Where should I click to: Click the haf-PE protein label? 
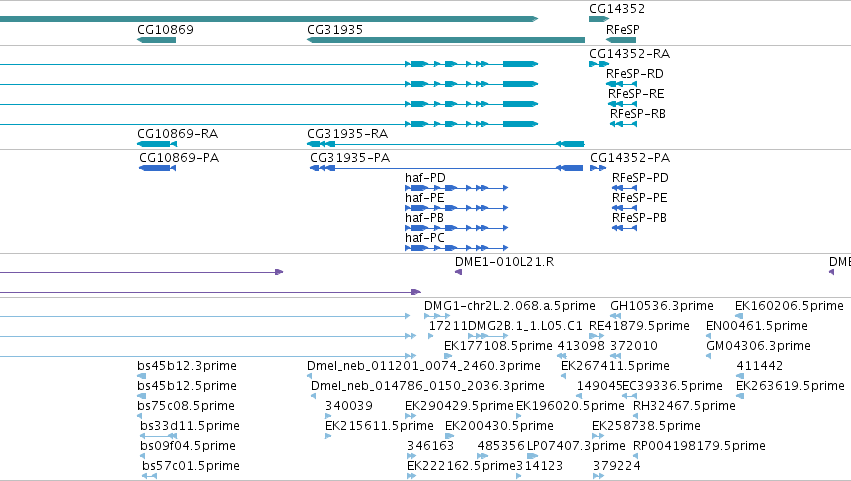424,198
